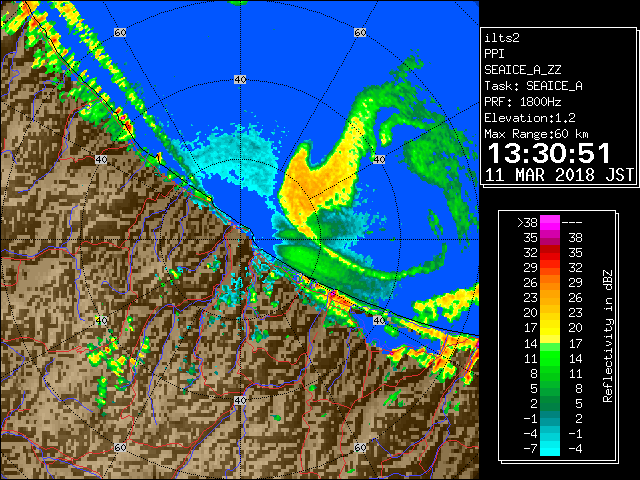Pick the red legend swatch beside 32
The image size is (640, 480).
(550, 253)
